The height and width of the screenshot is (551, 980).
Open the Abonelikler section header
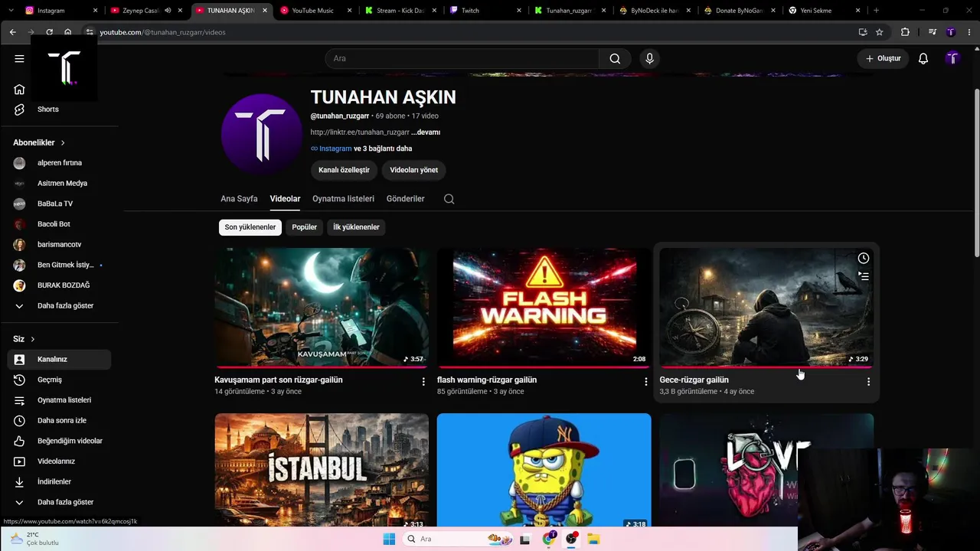click(39, 143)
